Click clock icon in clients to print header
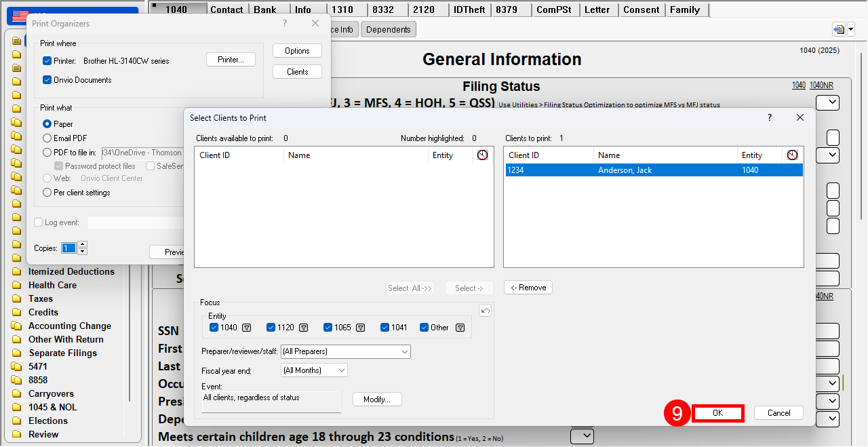This screenshot has width=868, height=447. coord(792,155)
